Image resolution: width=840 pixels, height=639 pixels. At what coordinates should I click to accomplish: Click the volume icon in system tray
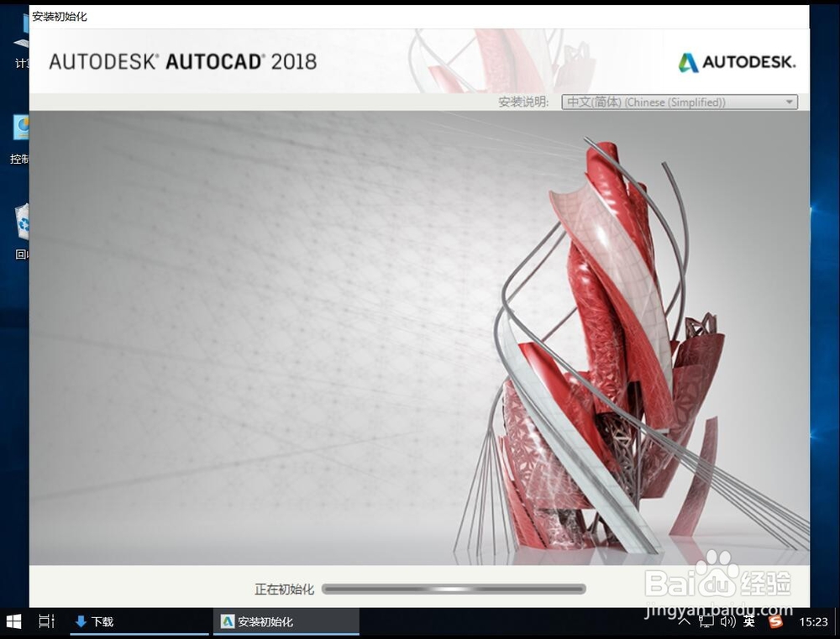pos(726,621)
